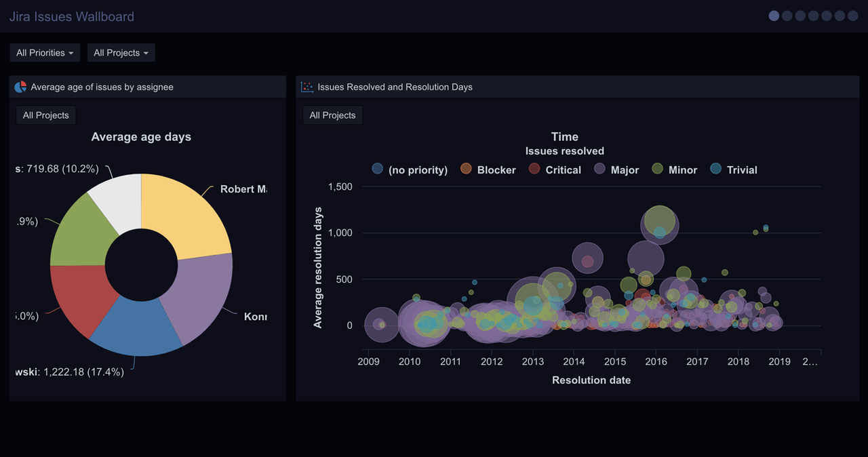Go to the sixth wallboard page dot
This screenshot has height=457, width=868.
coord(840,16)
